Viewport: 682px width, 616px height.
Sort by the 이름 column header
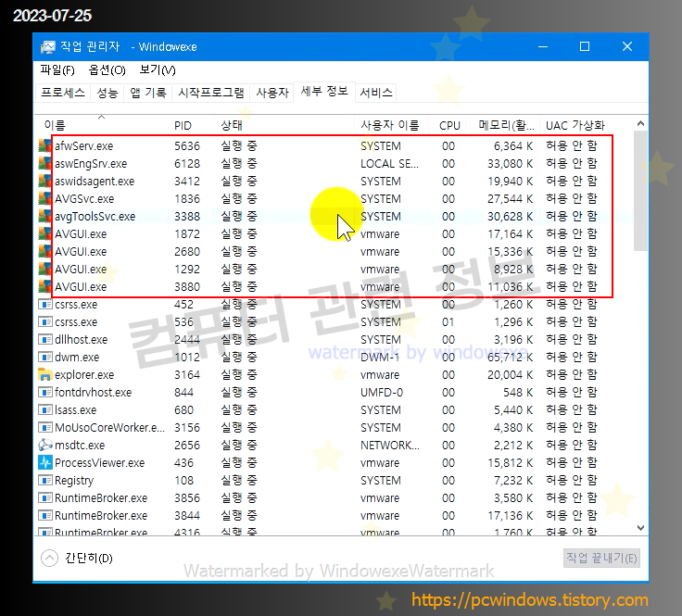point(101,125)
